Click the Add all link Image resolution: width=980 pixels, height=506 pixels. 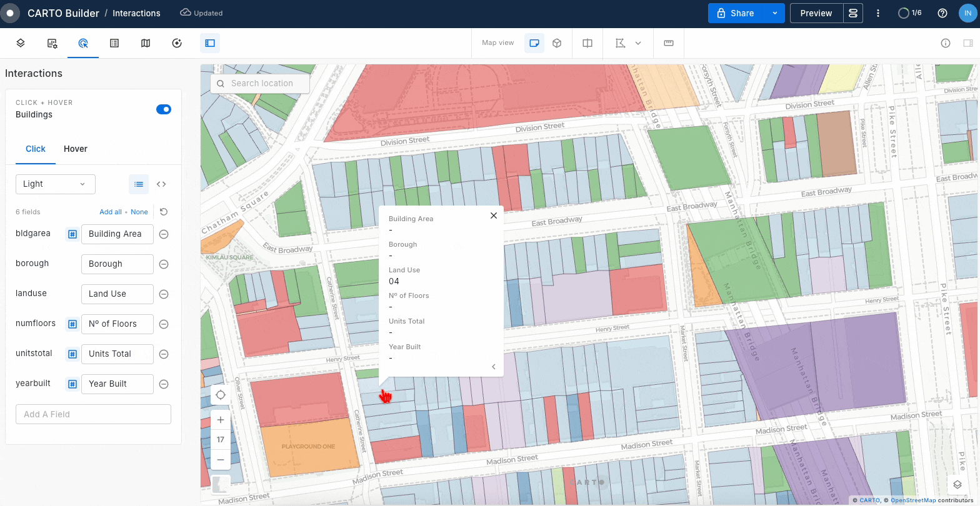point(111,212)
